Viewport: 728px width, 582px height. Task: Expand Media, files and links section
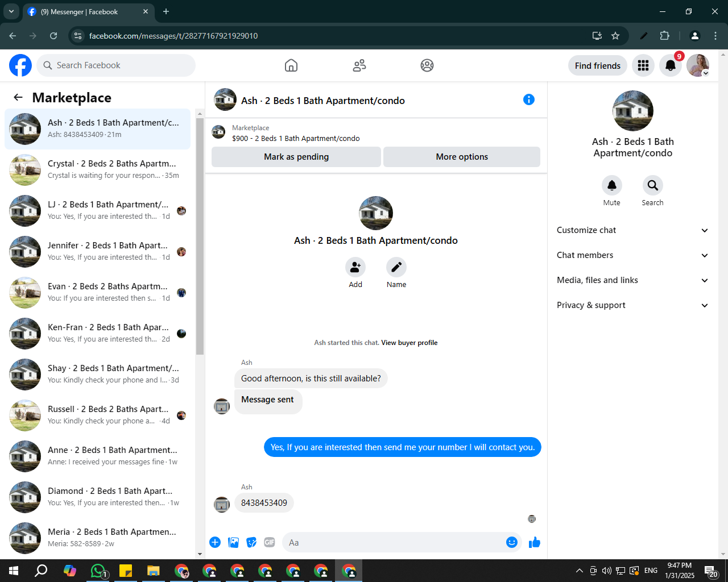(x=632, y=280)
